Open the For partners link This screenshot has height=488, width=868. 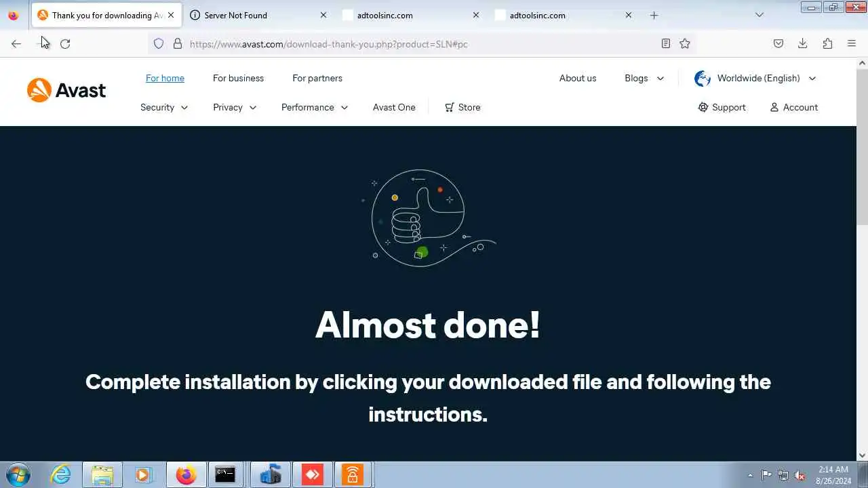[317, 78]
